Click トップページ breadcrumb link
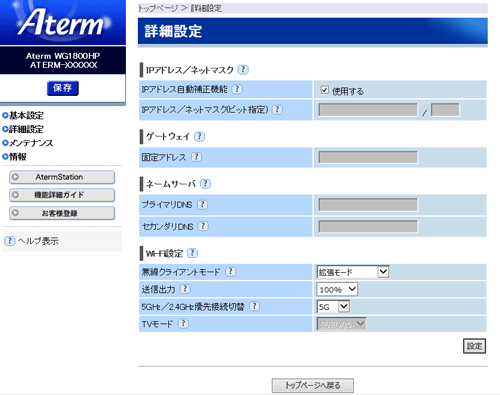This screenshot has width=500, height=395. point(158,8)
